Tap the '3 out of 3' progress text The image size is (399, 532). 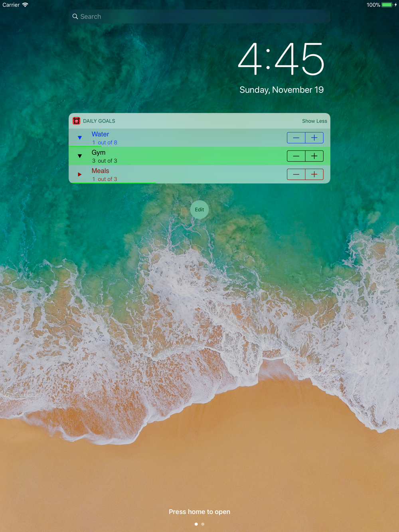[105, 161]
